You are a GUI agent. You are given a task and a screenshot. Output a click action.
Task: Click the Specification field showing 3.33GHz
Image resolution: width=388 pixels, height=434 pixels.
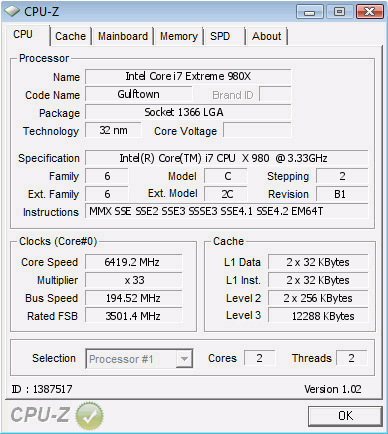pyautogui.click(x=227, y=158)
